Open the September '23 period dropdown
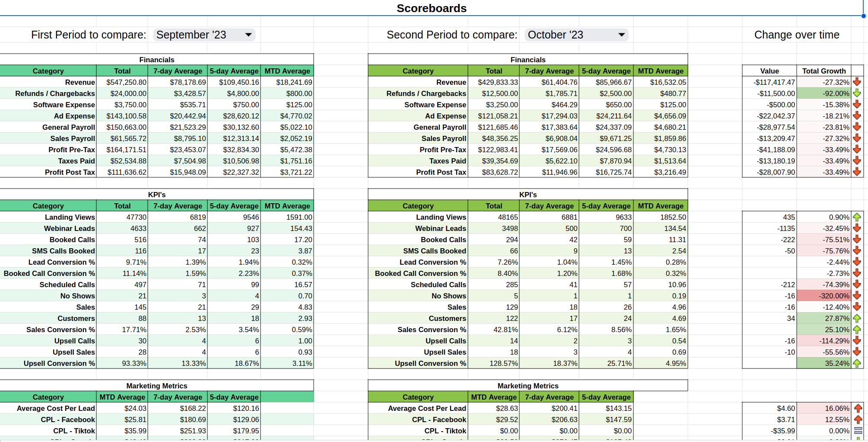The width and height of the screenshot is (868, 442). click(x=204, y=35)
